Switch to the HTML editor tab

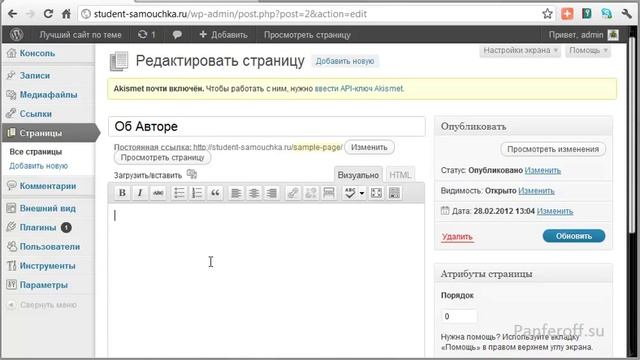(x=400, y=175)
